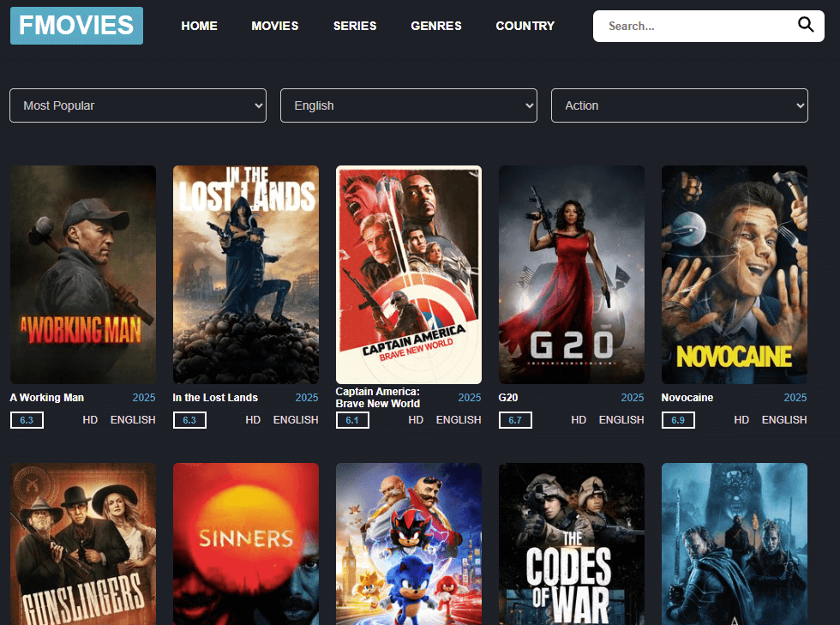The width and height of the screenshot is (840, 625).
Task: Click the 6.3 rating under In the Lost Lands
Action: pos(189,420)
